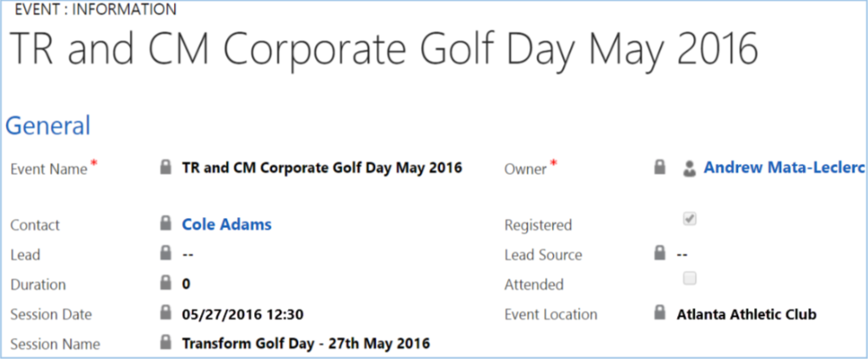Image resolution: width=868 pixels, height=359 pixels.
Task: Click the lock icon next to Lead Source
Action: pos(660,253)
